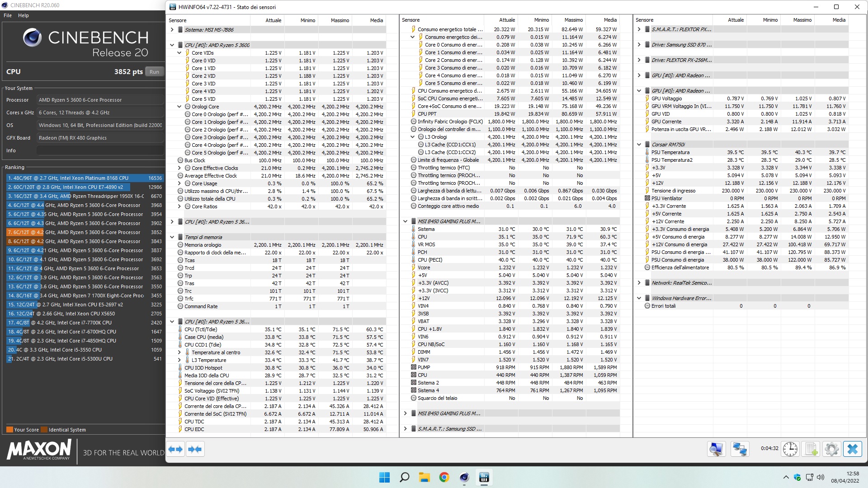Select ranking row Ryzen Threadripper 1950X
This screenshot has height=488, width=868.
pyautogui.click(x=84, y=196)
